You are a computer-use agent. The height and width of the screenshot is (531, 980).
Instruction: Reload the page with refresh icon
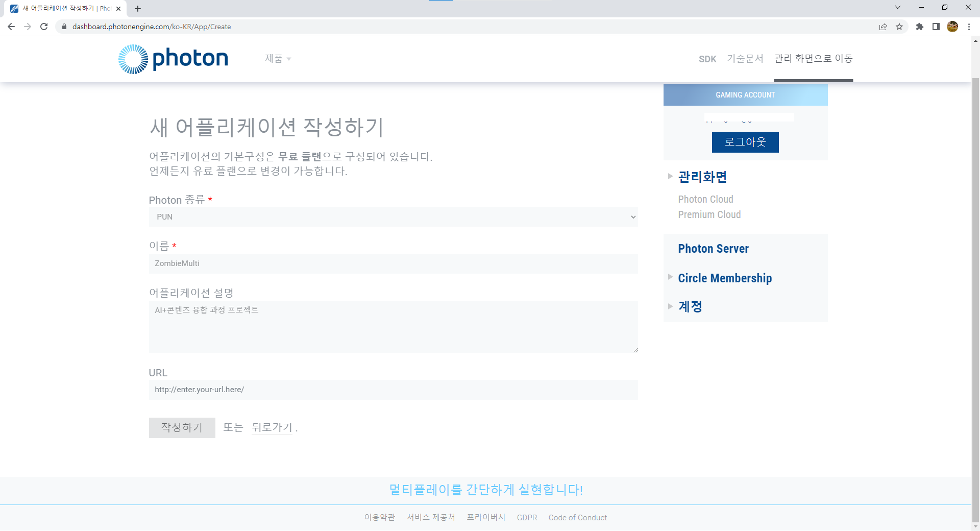44,27
